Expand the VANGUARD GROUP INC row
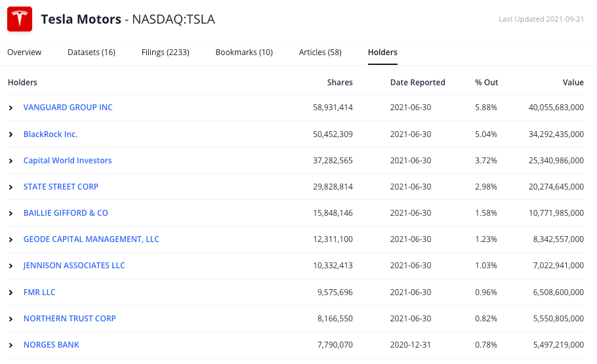This screenshot has width=597, height=364. pyautogui.click(x=10, y=108)
